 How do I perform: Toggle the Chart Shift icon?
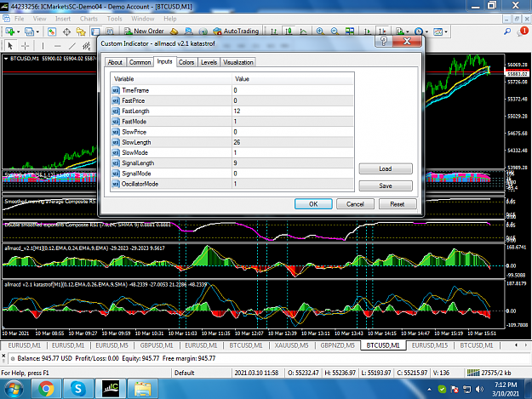(x=382, y=31)
